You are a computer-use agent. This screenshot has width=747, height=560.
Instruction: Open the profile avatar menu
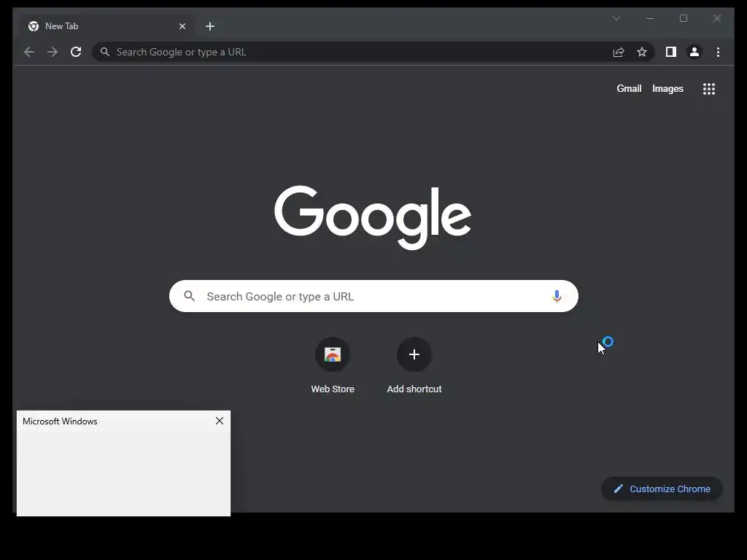point(694,52)
